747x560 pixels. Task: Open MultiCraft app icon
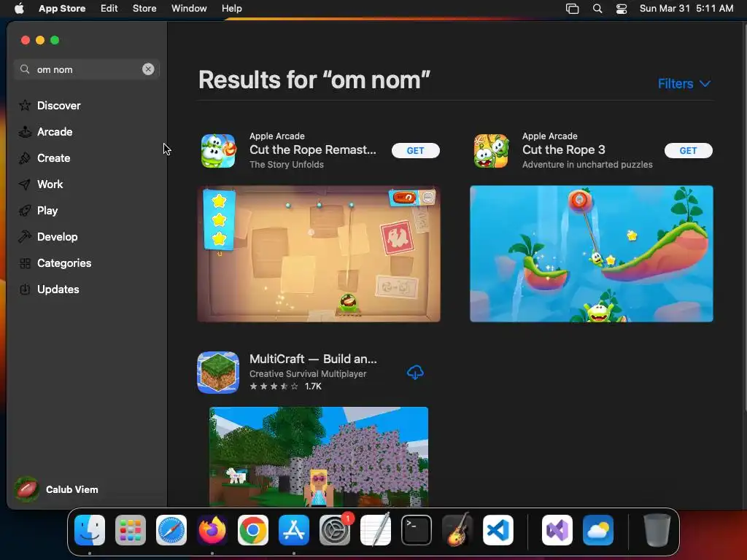(218, 373)
